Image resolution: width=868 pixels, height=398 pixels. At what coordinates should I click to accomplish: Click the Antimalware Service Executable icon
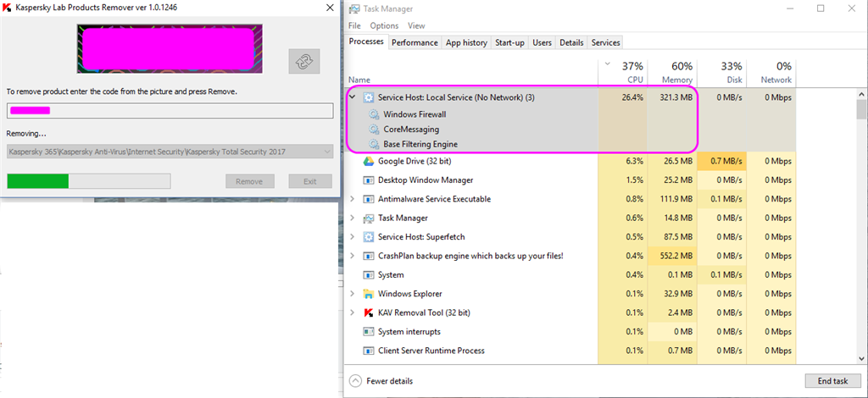tap(369, 199)
